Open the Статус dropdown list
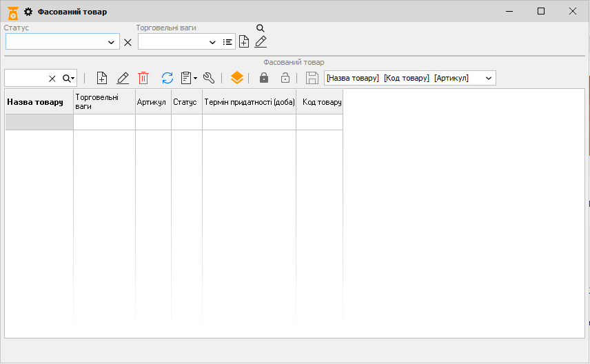 click(x=112, y=42)
